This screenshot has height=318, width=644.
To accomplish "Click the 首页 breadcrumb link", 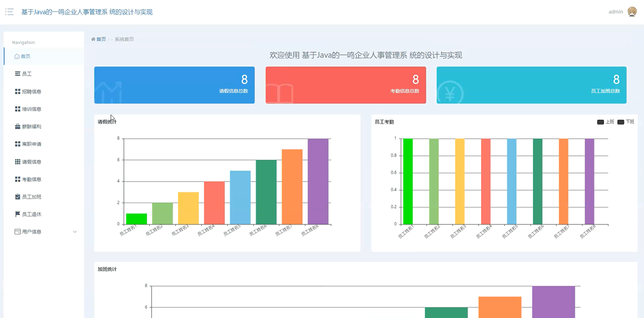I will [101, 39].
